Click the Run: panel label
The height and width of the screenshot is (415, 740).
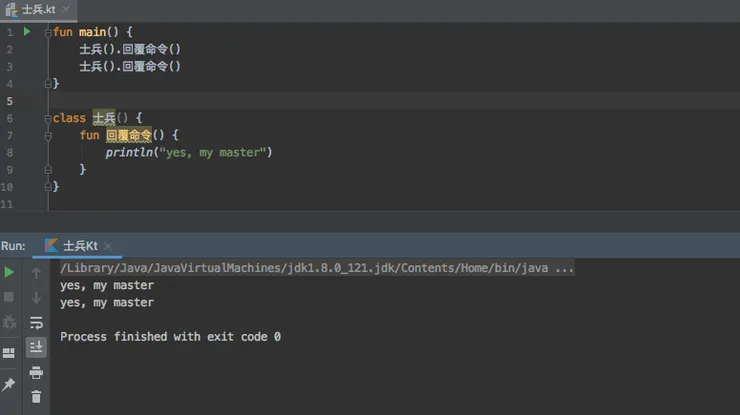(13, 246)
